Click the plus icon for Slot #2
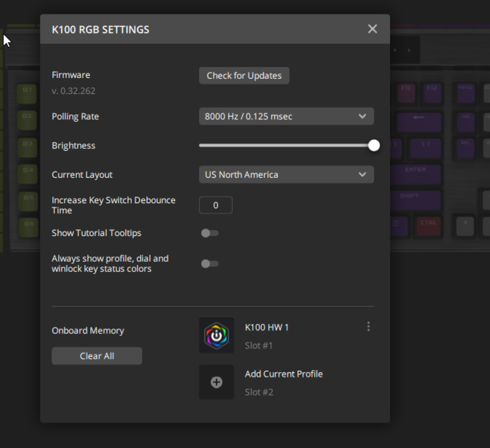This screenshot has height=448, width=490. pyautogui.click(x=216, y=382)
